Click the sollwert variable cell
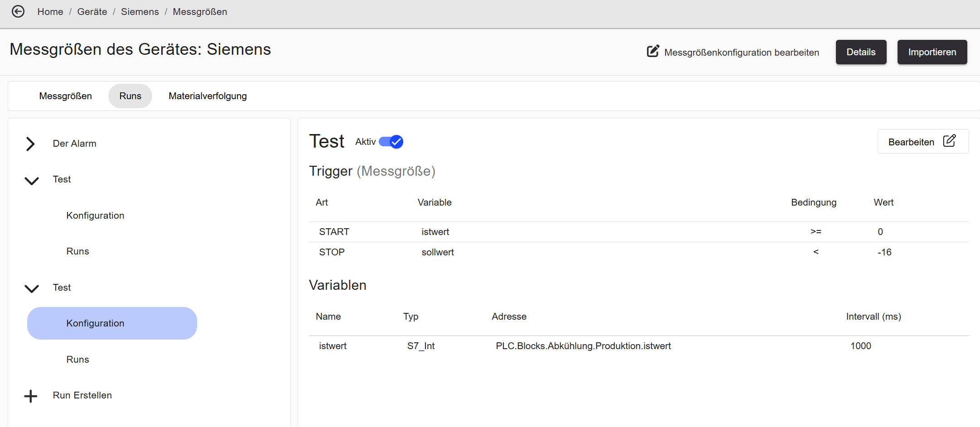 click(438, 252)
